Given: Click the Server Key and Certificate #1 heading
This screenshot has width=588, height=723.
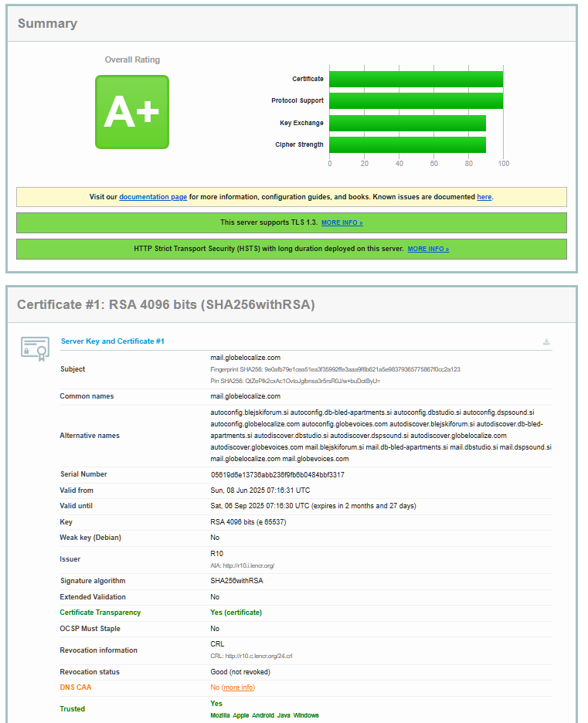Looking at the screenshot, I should [x=112, y=341].
